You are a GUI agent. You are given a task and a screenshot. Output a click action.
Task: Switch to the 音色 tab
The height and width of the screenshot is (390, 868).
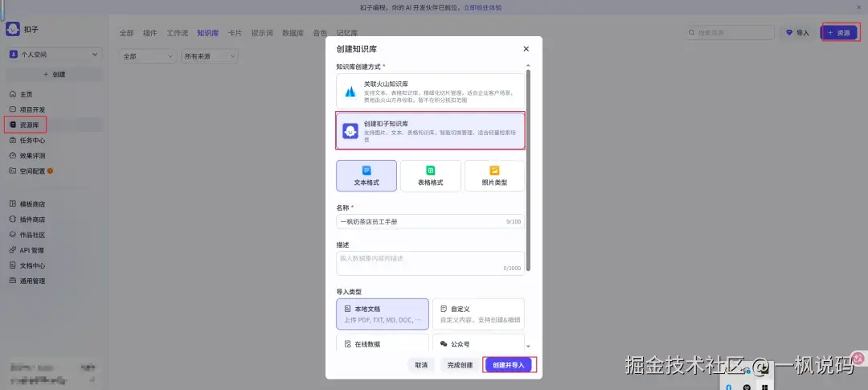tap(320, 33)
